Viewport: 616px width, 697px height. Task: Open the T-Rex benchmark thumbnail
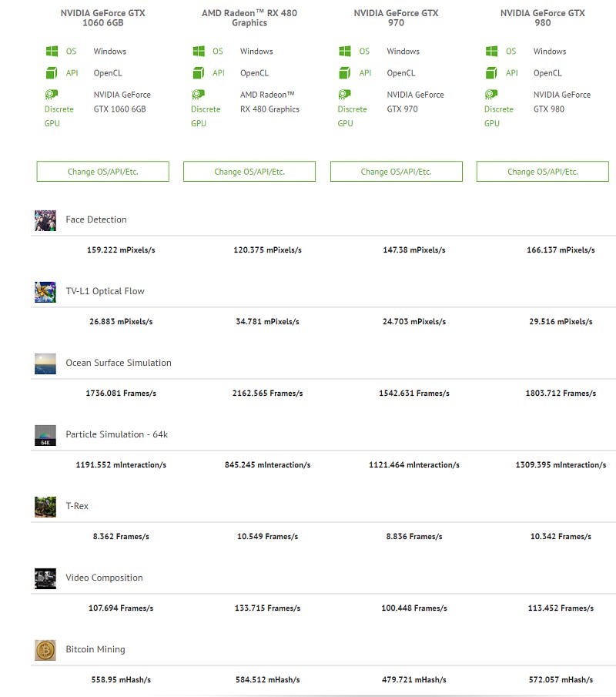point(45,507)
